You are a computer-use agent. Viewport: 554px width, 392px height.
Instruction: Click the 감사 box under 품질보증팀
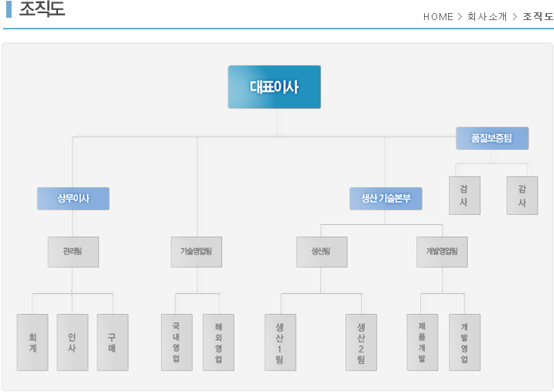pos(522,196)
